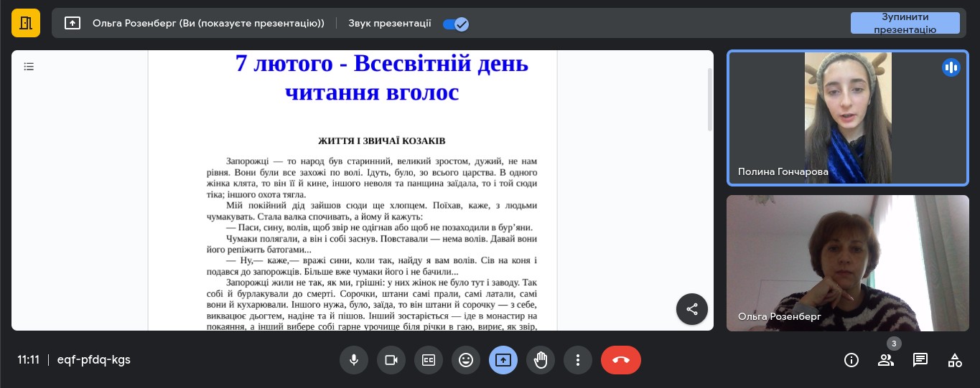Toggle the presentation audio switch
The height and width of the screenshot is (388, 980).
pyautogui.click(x=455, y=24)
